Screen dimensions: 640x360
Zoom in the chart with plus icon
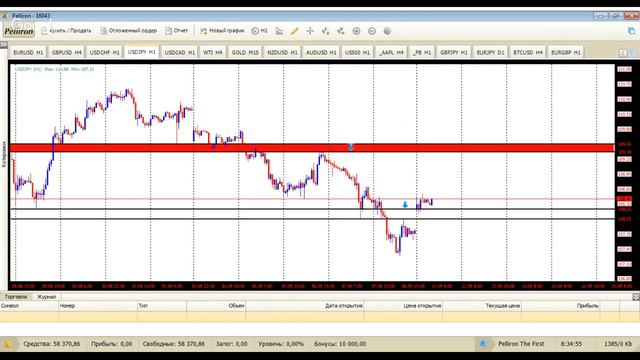[x=356, y=31]
